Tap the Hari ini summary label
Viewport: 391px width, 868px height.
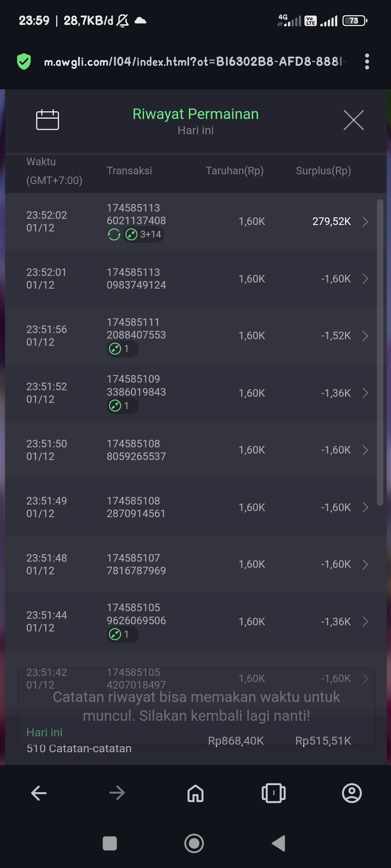[x=45, y=732]
